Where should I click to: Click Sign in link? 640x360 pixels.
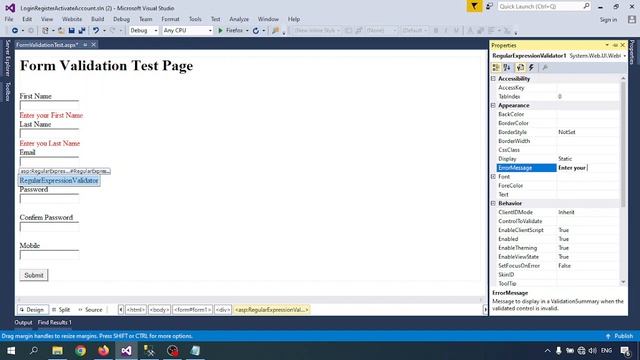608,20
